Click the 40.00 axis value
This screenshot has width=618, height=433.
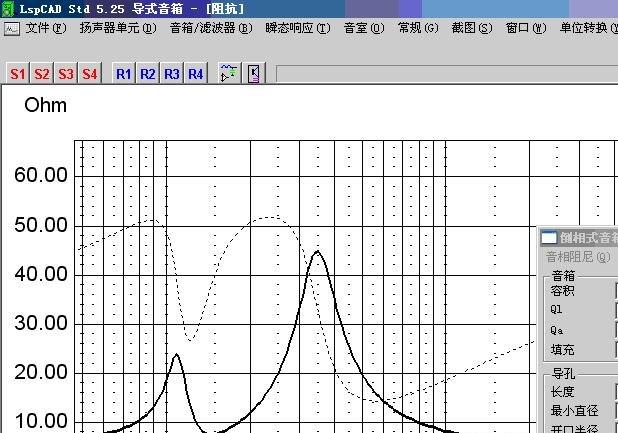pyautogui.click(x=41, y=274)
